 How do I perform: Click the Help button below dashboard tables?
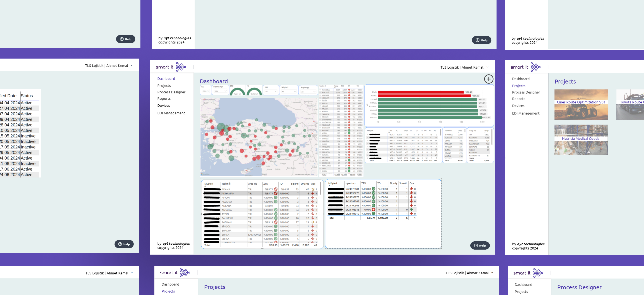[480, 245]
